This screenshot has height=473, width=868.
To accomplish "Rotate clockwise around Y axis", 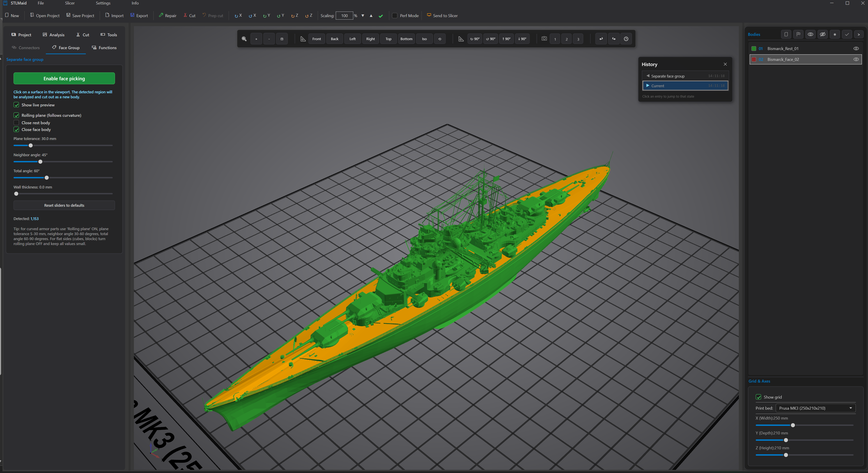I will (266, 16).
